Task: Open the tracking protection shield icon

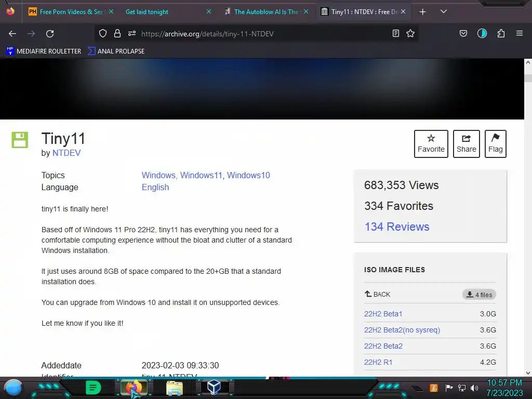Action: [103, 33]
